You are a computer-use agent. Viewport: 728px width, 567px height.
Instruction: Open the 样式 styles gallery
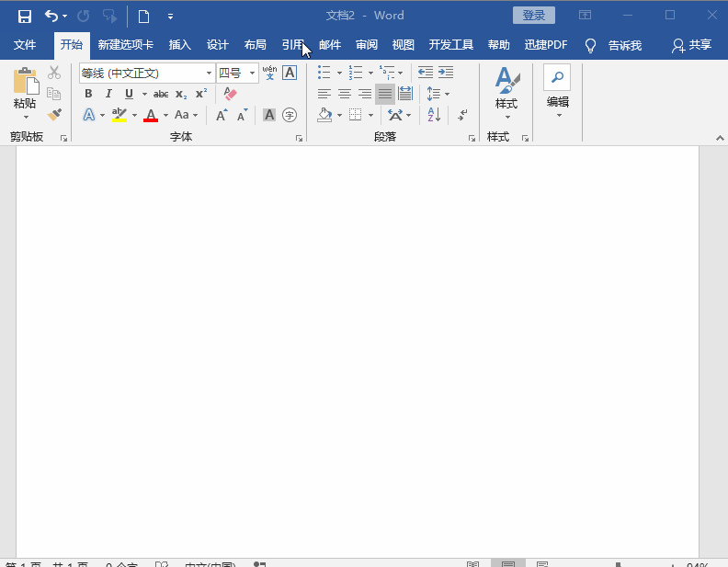click(506, 92)
